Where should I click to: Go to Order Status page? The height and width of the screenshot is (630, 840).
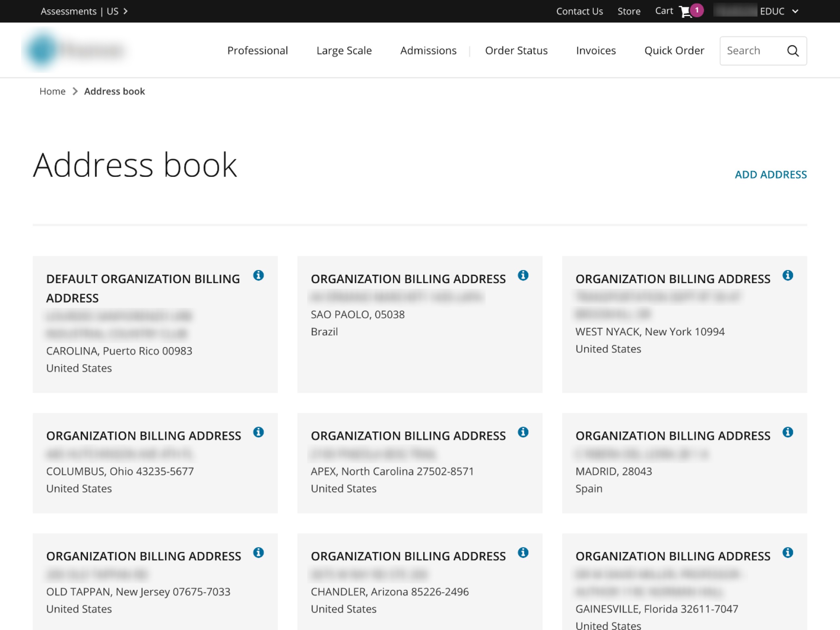pyautogui.click(x=516, y=51)
